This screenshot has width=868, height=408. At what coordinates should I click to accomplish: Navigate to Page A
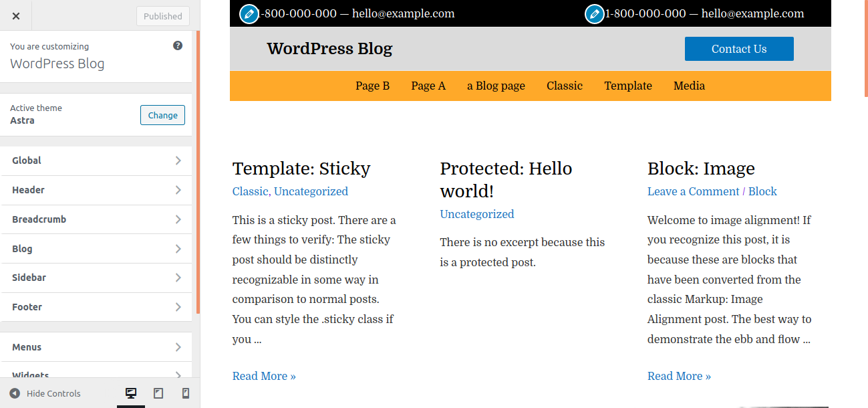[428, 86]
